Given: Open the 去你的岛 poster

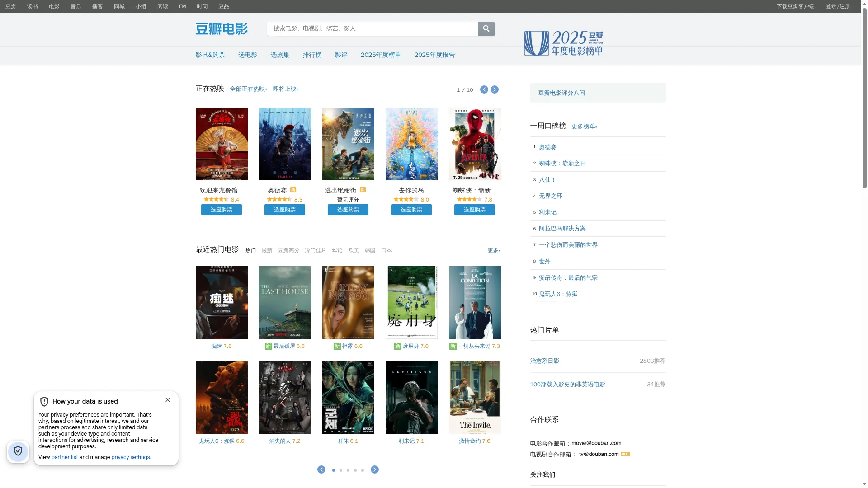Looking at the screenshot, I should (411, 144).
